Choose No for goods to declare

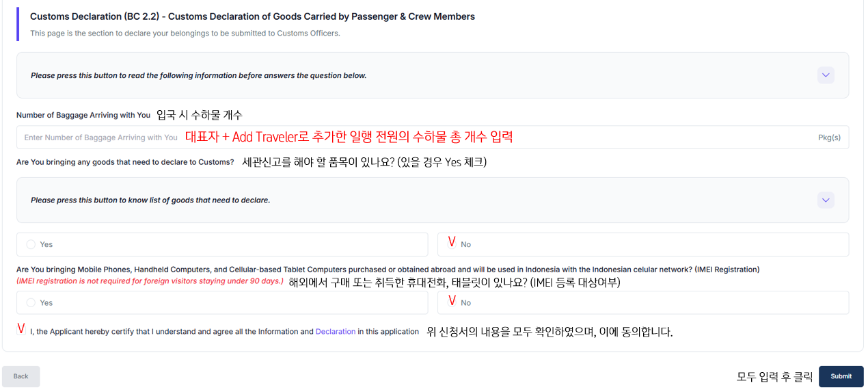click(452, 244)
